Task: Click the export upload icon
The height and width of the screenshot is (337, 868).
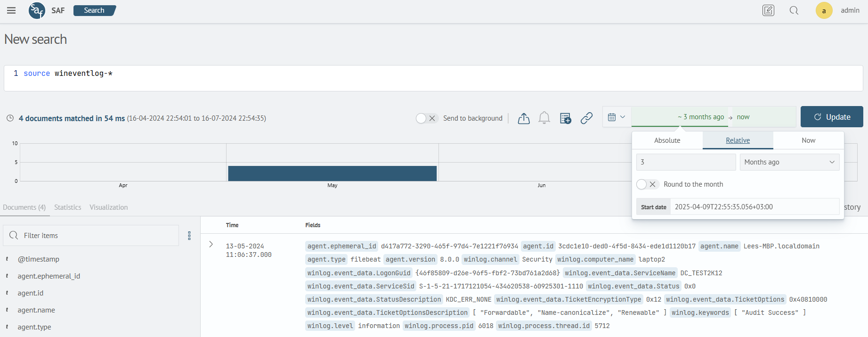Action: 524,118
